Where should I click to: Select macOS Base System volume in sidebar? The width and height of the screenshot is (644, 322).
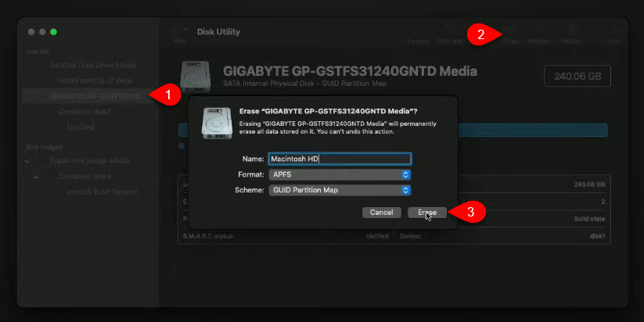102,191
